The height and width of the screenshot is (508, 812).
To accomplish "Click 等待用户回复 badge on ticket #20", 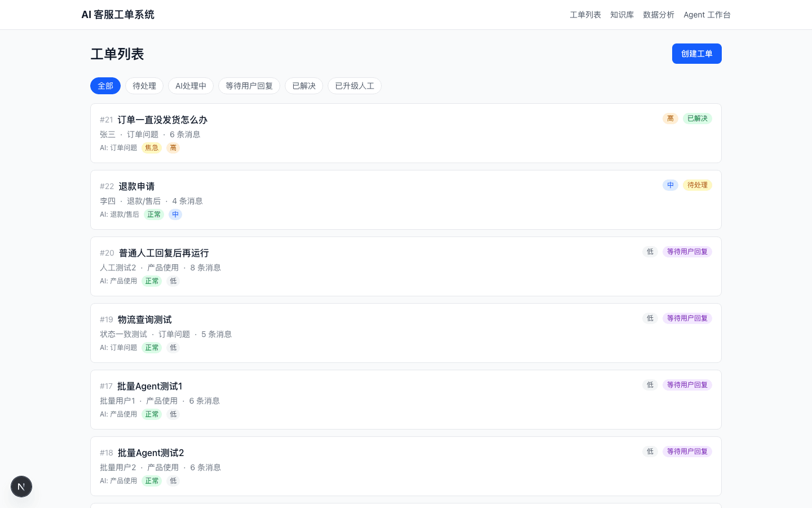I will point(687,252).
